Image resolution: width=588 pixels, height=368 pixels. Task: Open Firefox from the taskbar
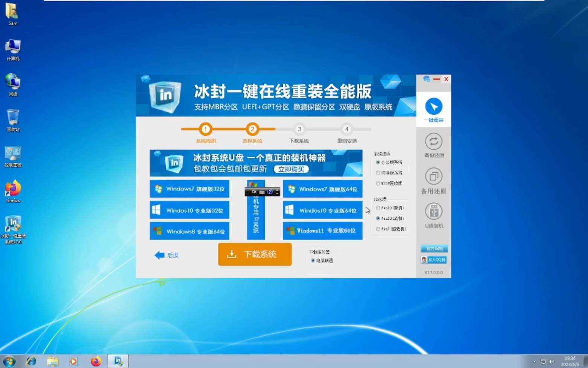click(96, 361)
